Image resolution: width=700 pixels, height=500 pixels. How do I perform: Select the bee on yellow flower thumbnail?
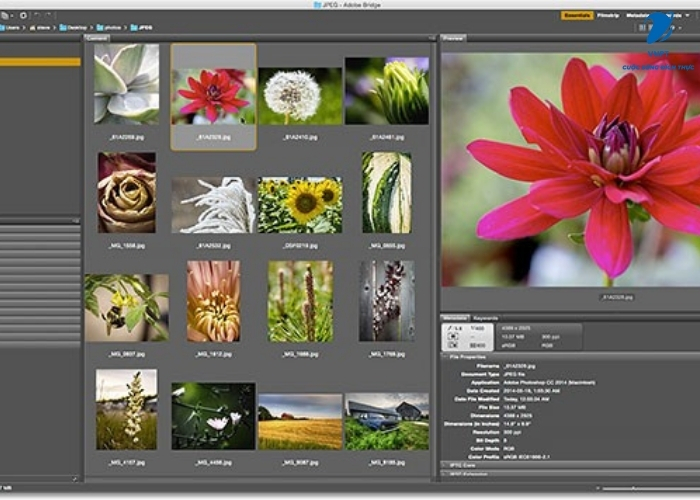(x=127, y=308)
